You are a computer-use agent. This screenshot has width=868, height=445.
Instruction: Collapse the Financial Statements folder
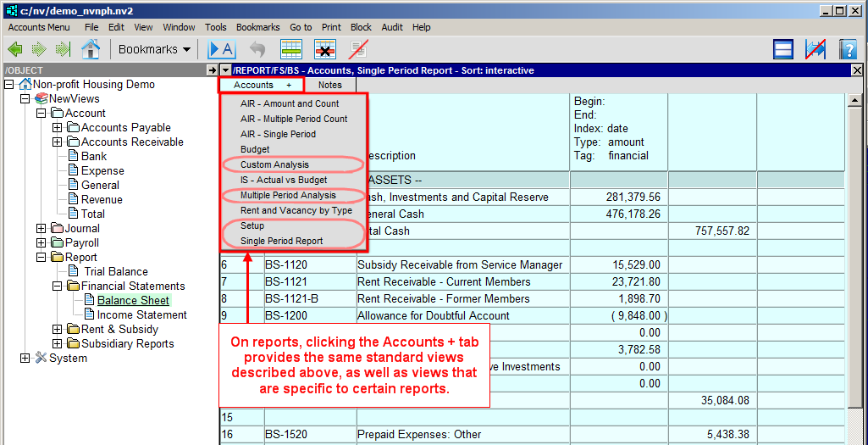point(58,286)
